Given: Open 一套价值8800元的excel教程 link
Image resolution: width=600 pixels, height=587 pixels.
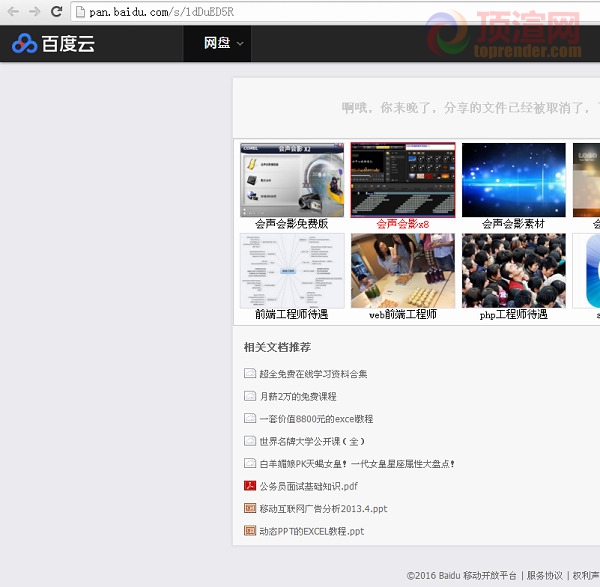Looking at the screenshot, I should 316,419.
